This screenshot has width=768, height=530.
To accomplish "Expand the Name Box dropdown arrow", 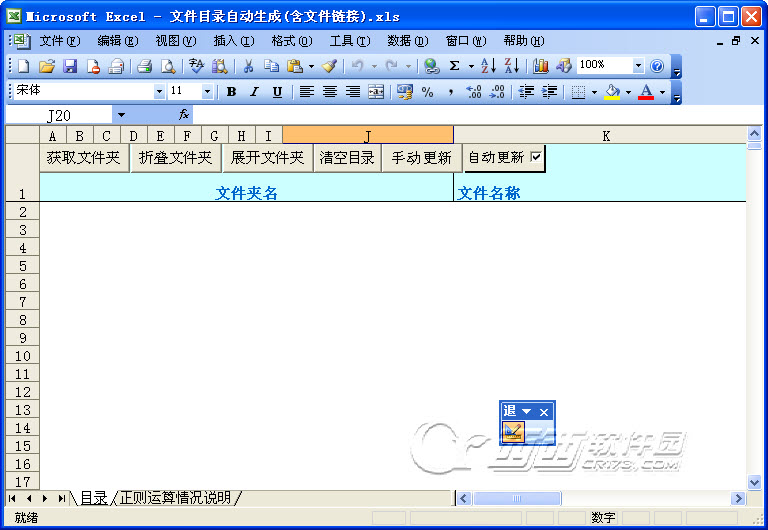I will (121, 116).
